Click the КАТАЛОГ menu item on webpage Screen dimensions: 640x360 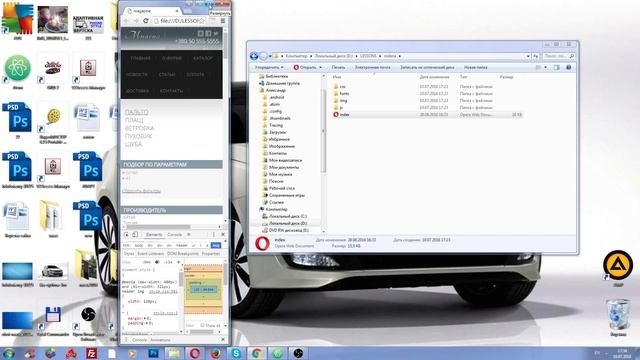coord(203,58)
